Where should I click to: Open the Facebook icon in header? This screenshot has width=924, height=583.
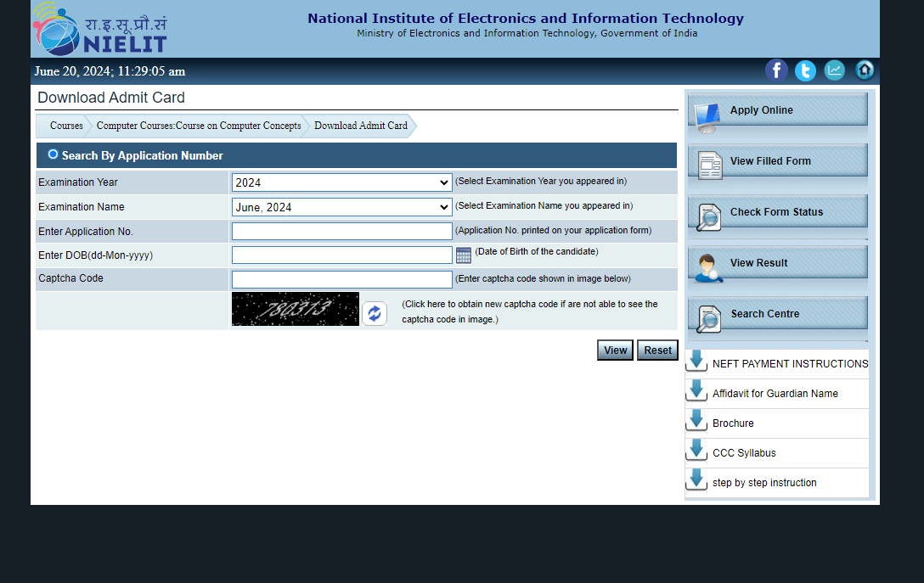point(776,70)
